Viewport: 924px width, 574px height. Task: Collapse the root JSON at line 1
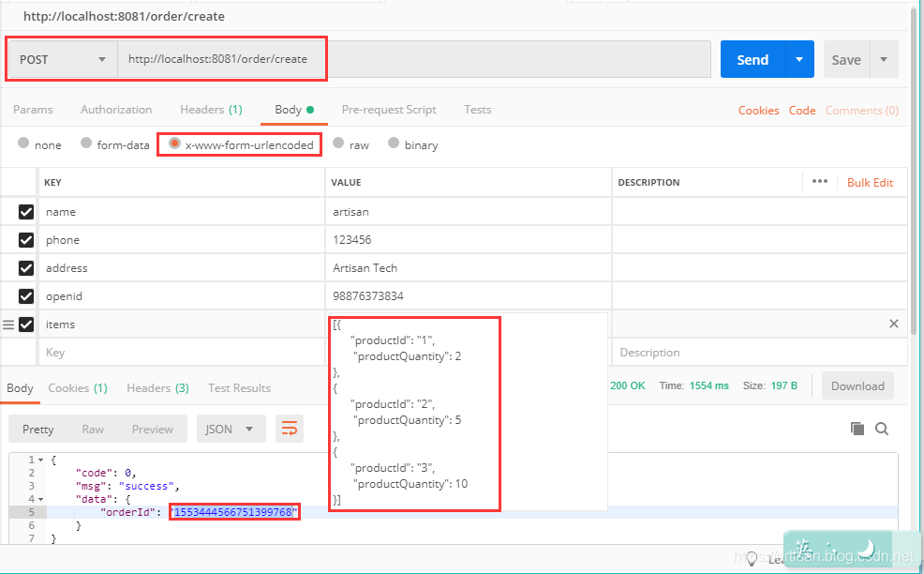tap(38, 460)
